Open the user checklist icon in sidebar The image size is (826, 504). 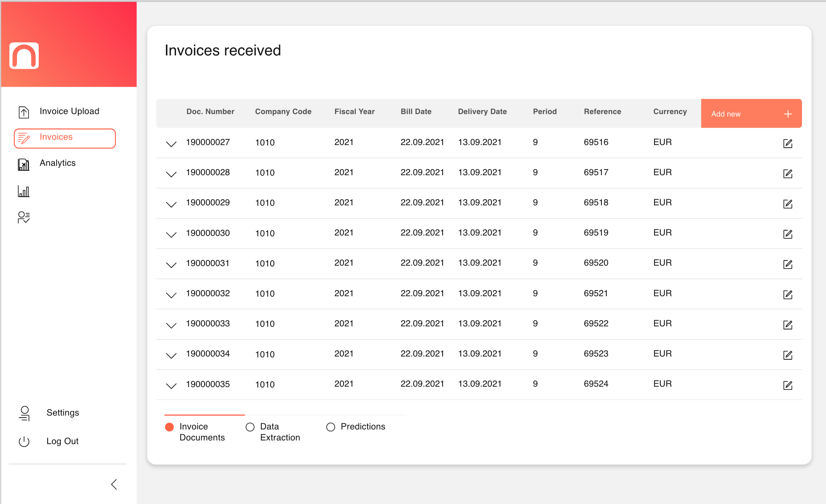(24, 217)
